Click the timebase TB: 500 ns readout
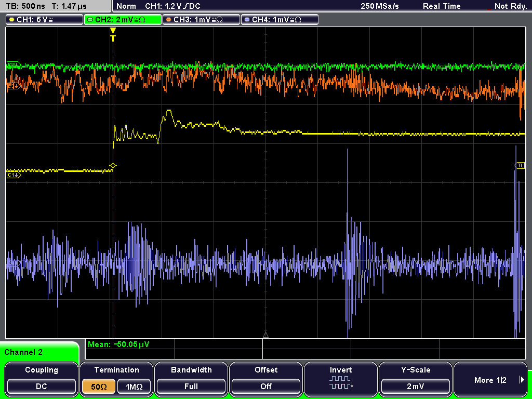Viewport: 532px width, 399px height. 25,6
